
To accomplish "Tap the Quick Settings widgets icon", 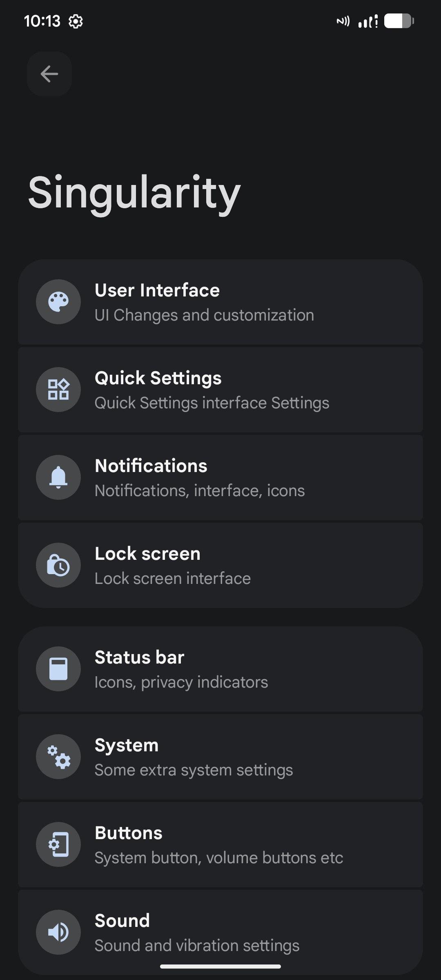I will coord(58,390).
